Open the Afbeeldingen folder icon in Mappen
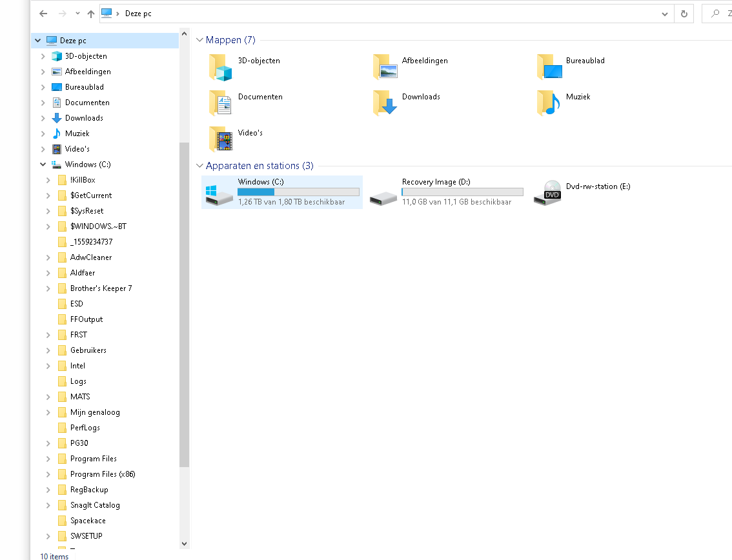Screen dimensions: 732x560 tap(385, 67)
